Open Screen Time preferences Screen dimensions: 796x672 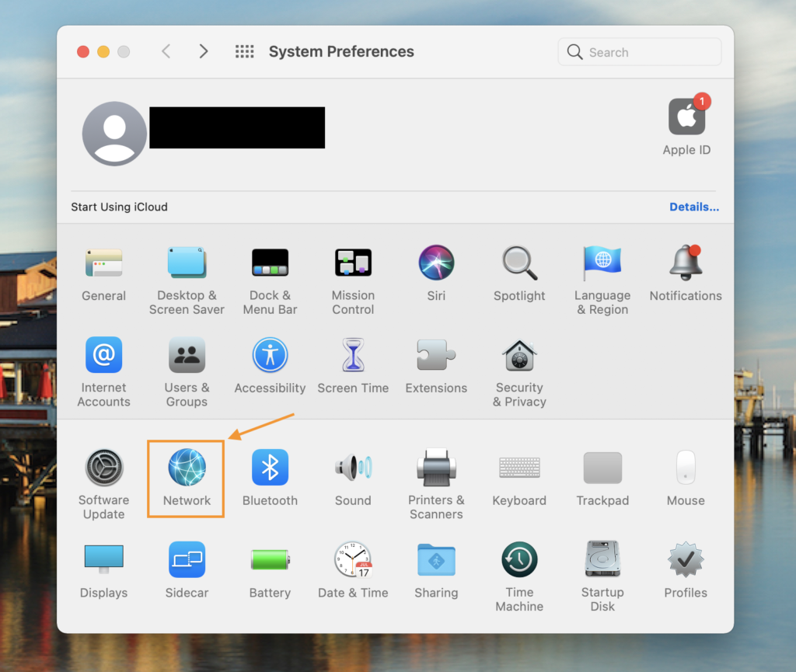click(x=353, y=357)
